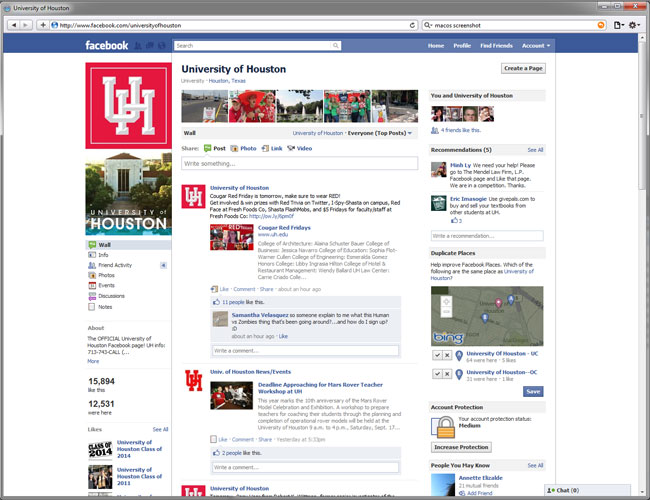Like the Cougar Red Friday post
The image size is (650, 500).
pos(224,289)
